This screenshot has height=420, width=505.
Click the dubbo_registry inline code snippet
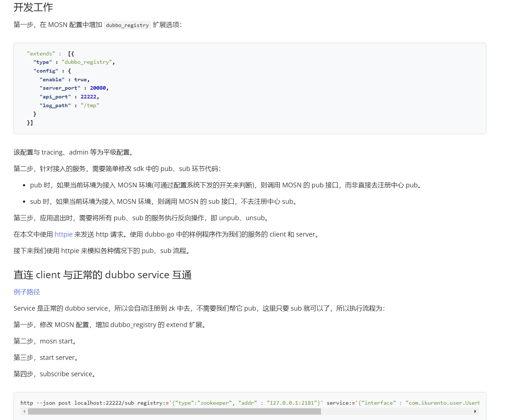point(127,25)
